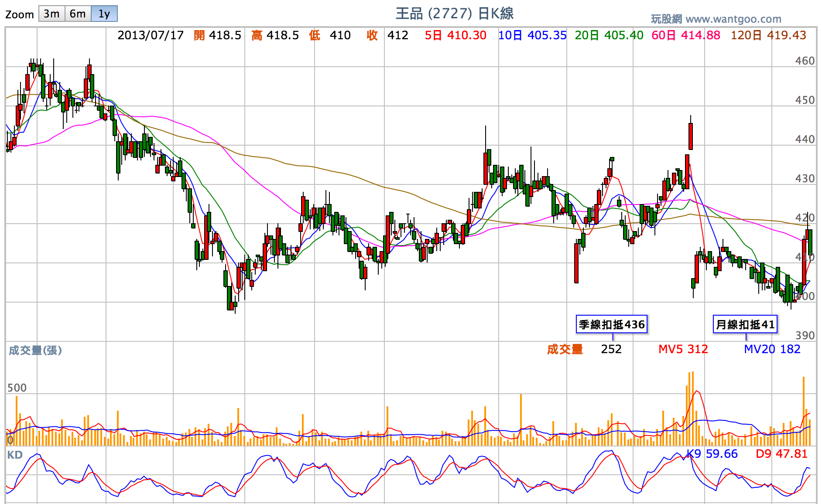Click the 460 price axis label
Screen dimensions: 822x504
coord(805,61)
